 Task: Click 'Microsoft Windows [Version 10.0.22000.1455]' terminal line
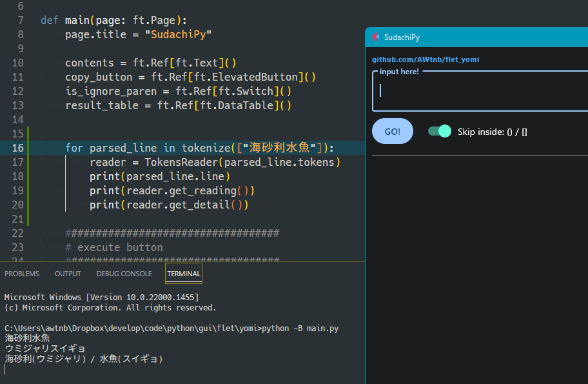pos(102,298)
